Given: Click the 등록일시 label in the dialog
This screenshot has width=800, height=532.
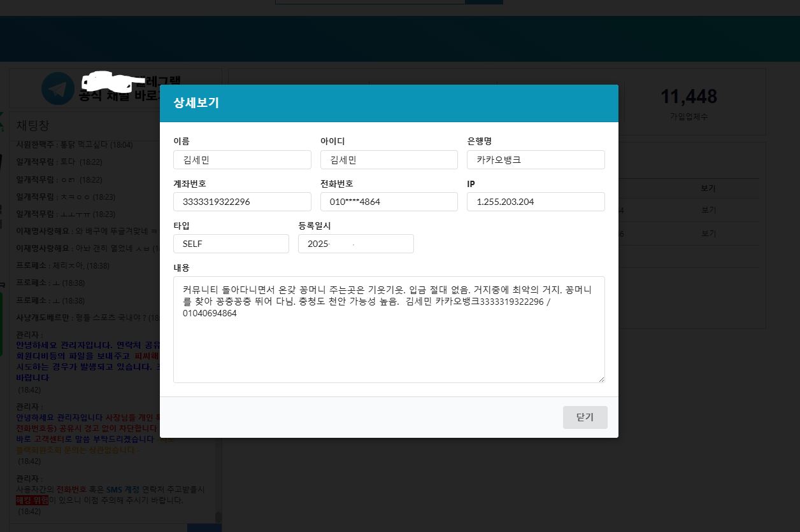Looking at the screenshot, I should pos(315,225).
